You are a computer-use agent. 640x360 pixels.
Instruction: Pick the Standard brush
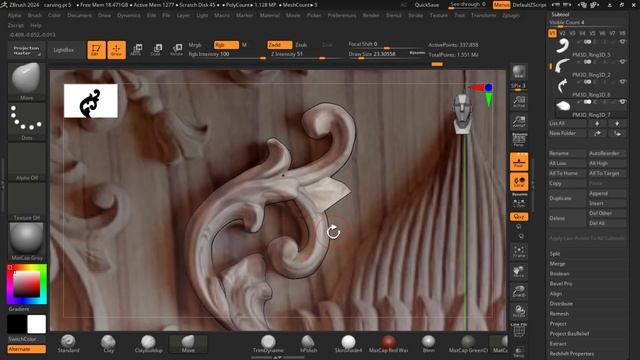pos(68,343)
